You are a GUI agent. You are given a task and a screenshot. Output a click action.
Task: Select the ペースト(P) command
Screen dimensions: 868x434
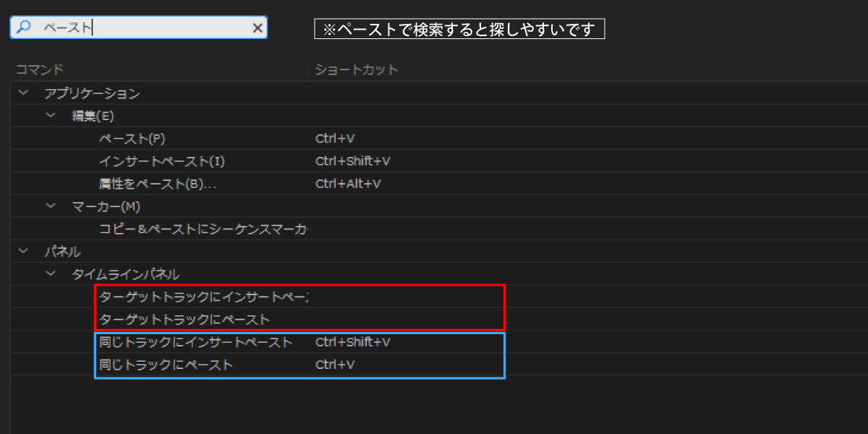(132, 138)
